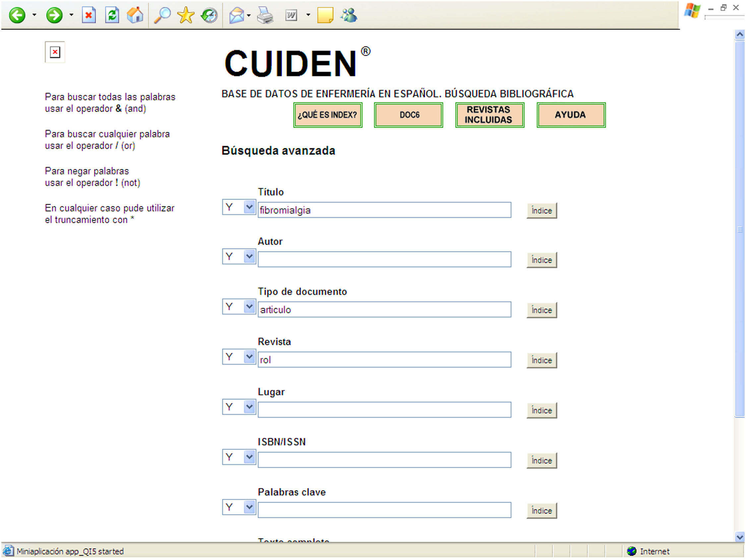Open the History clock icon
The height and width of the screenshot is (560, 746).
(x=209, y=15)
